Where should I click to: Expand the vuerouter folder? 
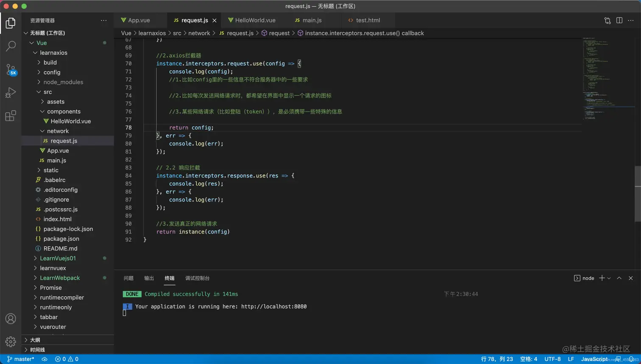click(68, 327)
